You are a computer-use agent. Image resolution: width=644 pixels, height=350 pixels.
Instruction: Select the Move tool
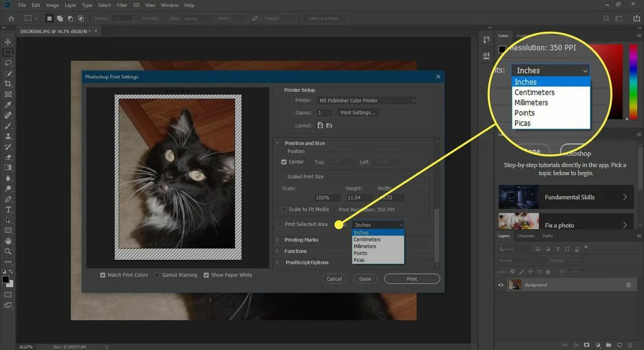pos(8,42)
